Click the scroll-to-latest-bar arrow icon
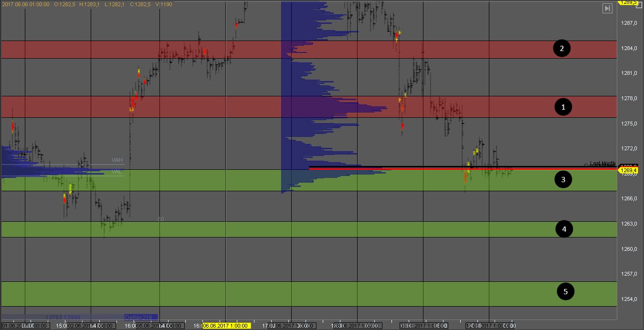 point(607,8)
